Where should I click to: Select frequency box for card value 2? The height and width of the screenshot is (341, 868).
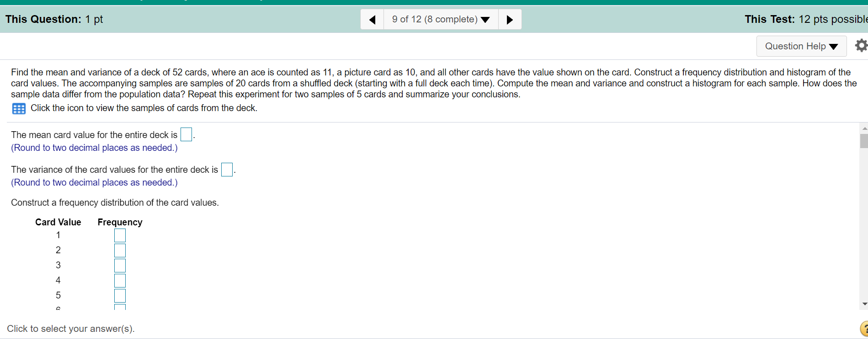click(x=120, y=250)
